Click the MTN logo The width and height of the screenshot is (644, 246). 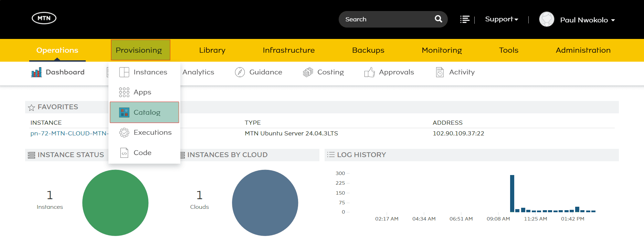44,18
